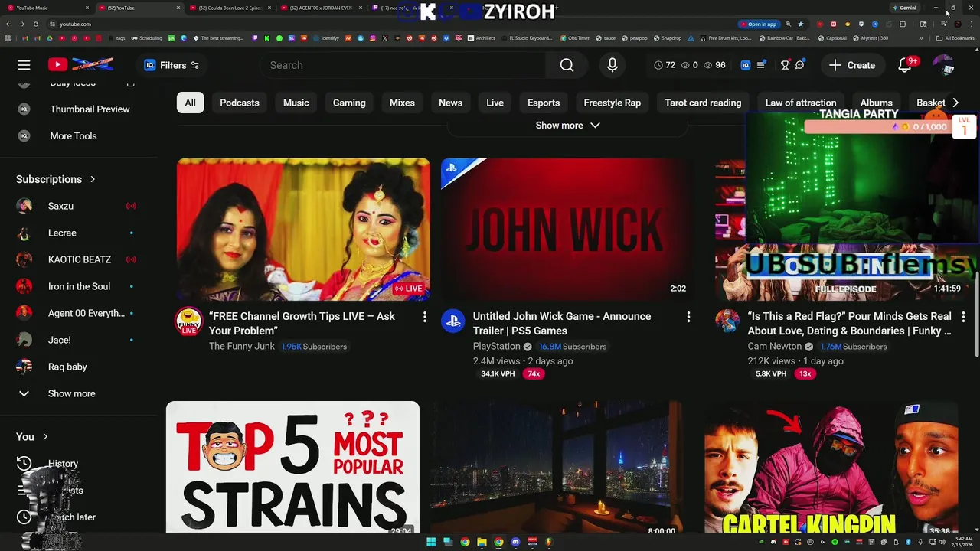980x551 pixels.
Task: Start voice search with microphone icon
Action: pos(612,65)
